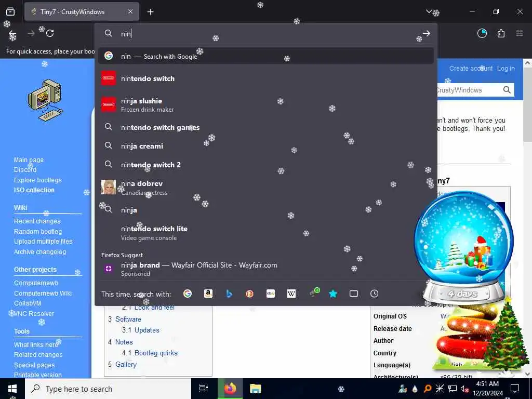Click the muted volume tray icon

[x=464, y=389]
